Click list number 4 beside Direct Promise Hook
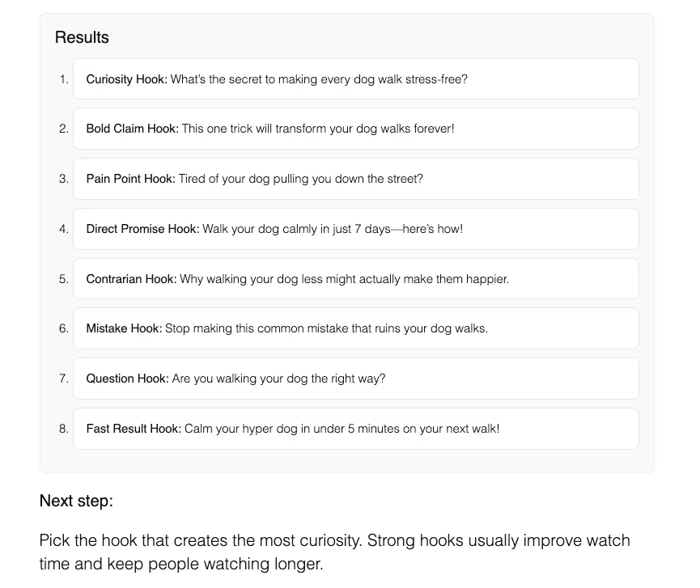Screen dimensions: 700x588 point(64,229)
